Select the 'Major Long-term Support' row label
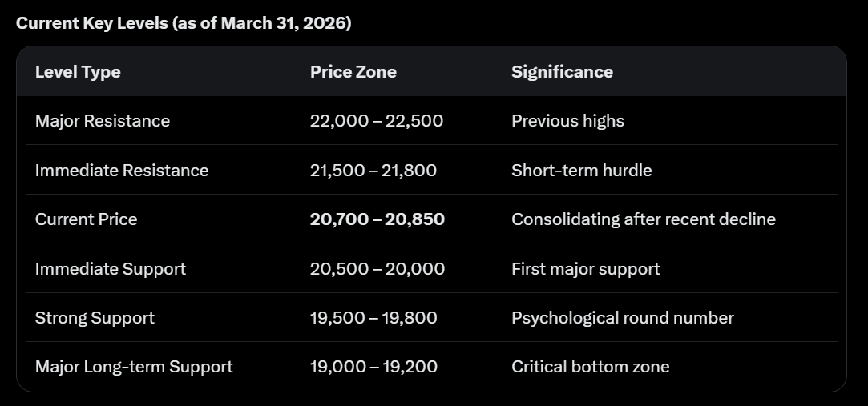868x406 pixels. point(134,367)
